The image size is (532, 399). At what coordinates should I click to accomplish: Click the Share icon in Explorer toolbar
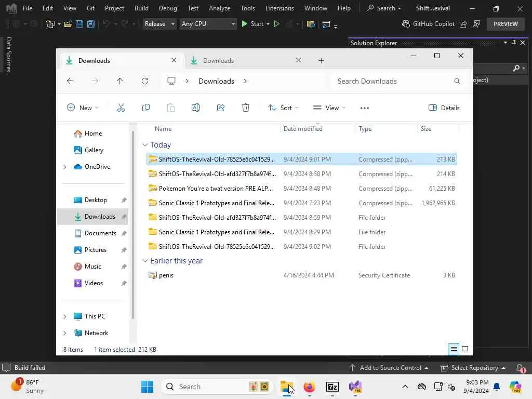(220, 108)
